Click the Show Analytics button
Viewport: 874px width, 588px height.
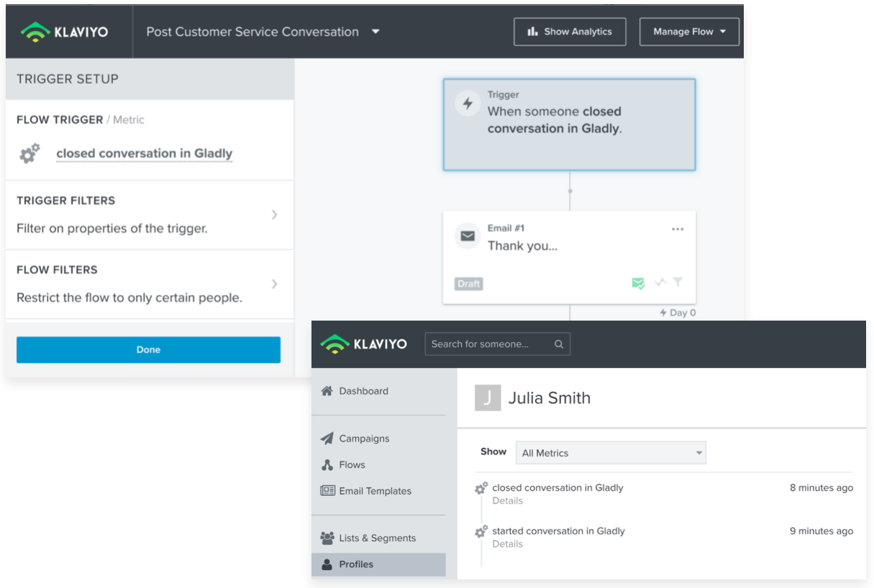(570, 32)
